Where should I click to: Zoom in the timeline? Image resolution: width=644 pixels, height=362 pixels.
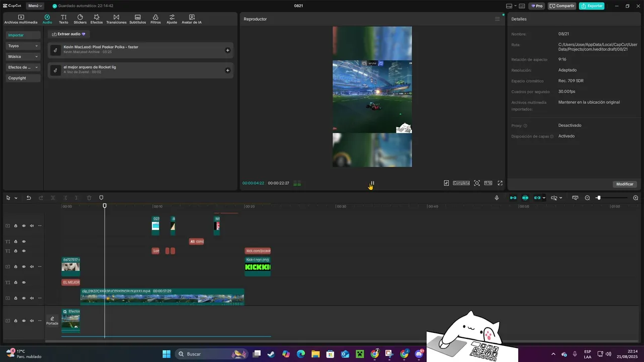tap(635, 198)
